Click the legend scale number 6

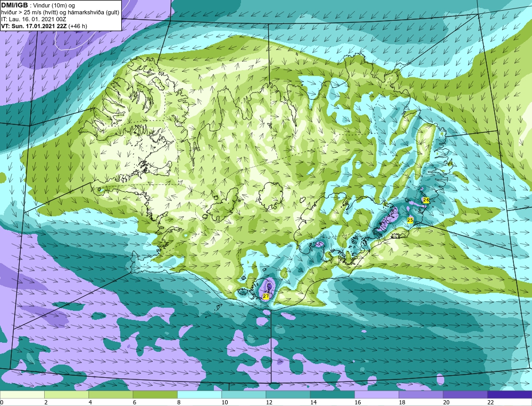pyautogui.click(x=135, y=402)
